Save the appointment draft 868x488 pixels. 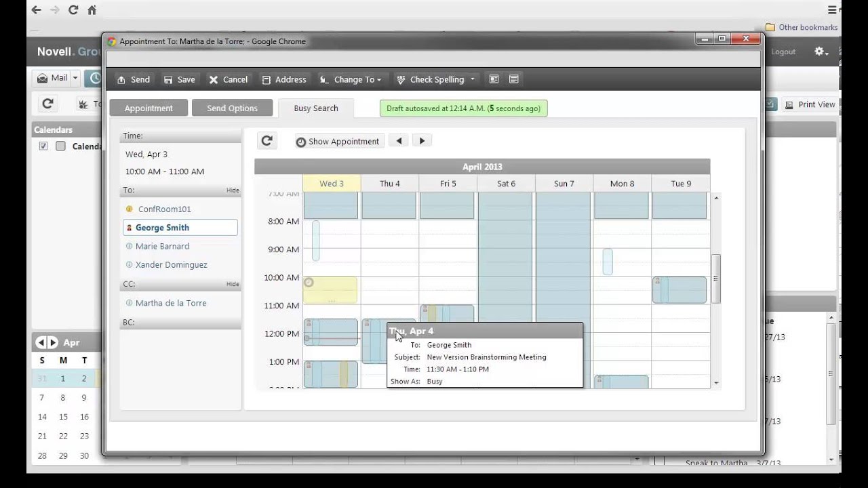[179, 79]
